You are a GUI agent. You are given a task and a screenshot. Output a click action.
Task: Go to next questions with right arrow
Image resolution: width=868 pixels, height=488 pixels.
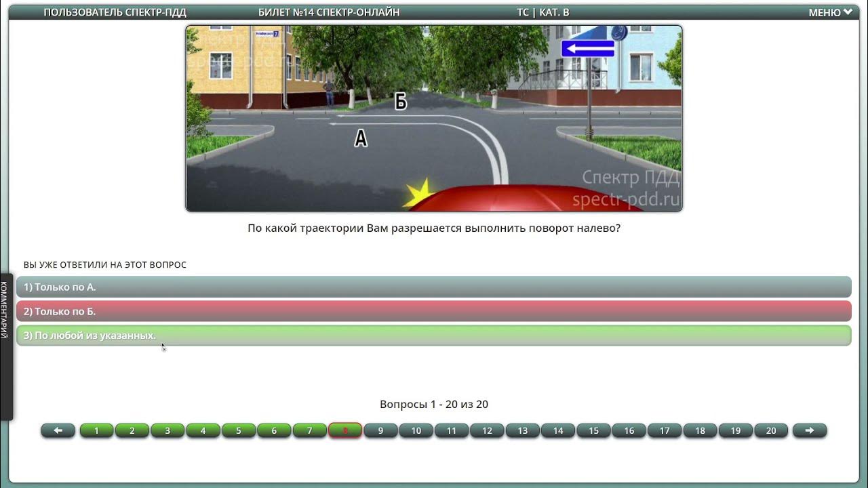(810, 430)
